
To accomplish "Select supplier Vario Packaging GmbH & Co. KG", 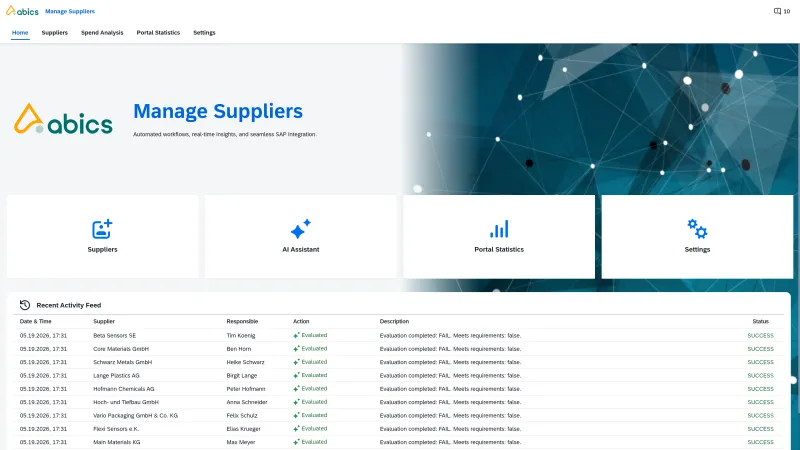I will click(x=136, y=415).
